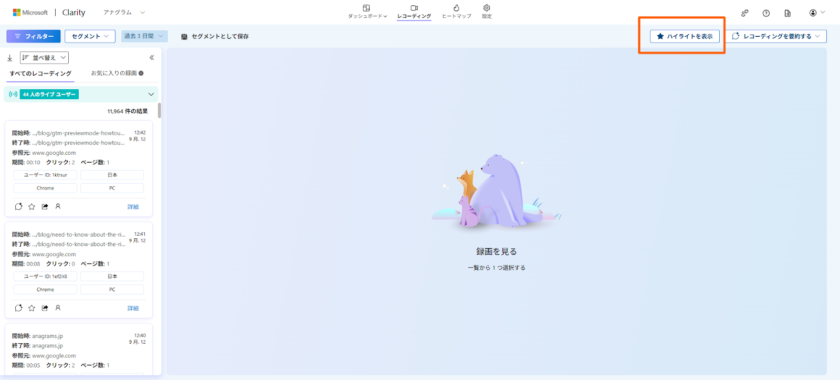
Task: Summarize the gtm-previewmode recording via its icon
Action: click(18, 206)
